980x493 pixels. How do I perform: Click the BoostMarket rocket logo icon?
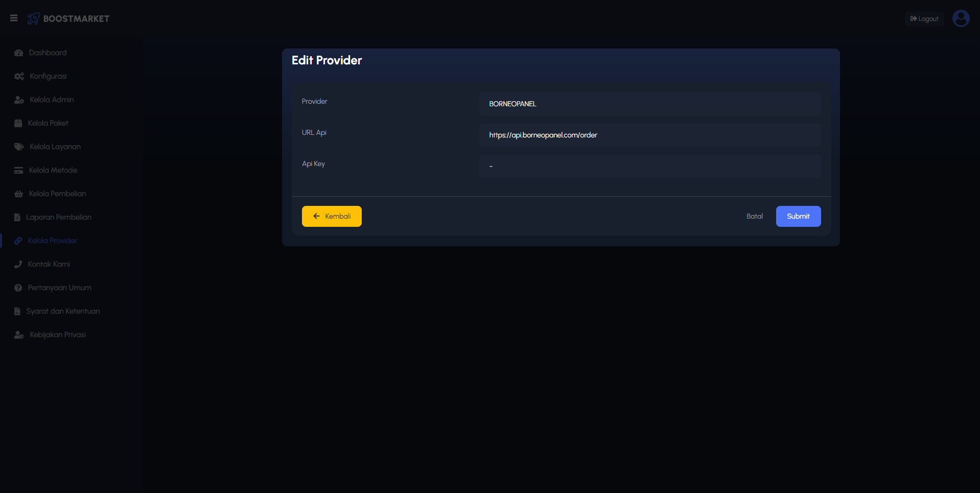coord(34,18)
